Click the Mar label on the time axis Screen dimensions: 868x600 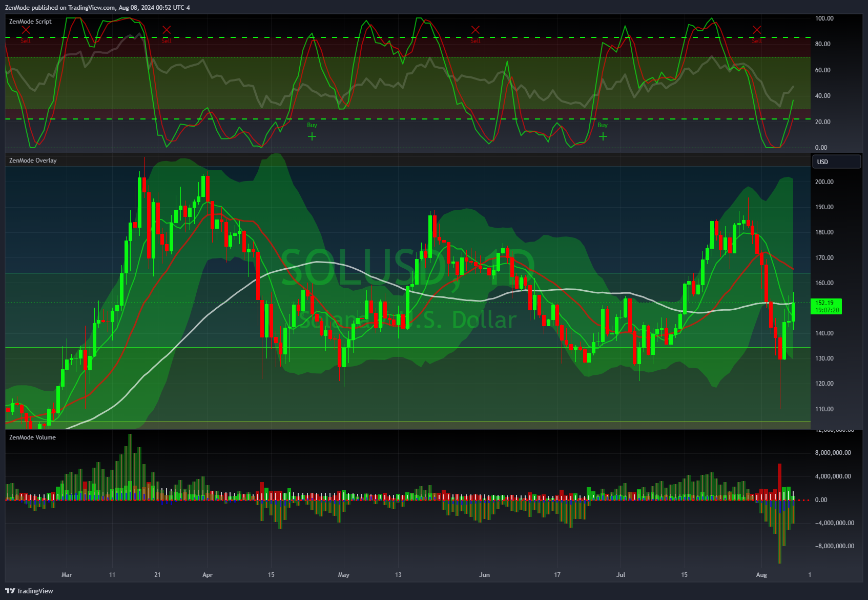67,575
